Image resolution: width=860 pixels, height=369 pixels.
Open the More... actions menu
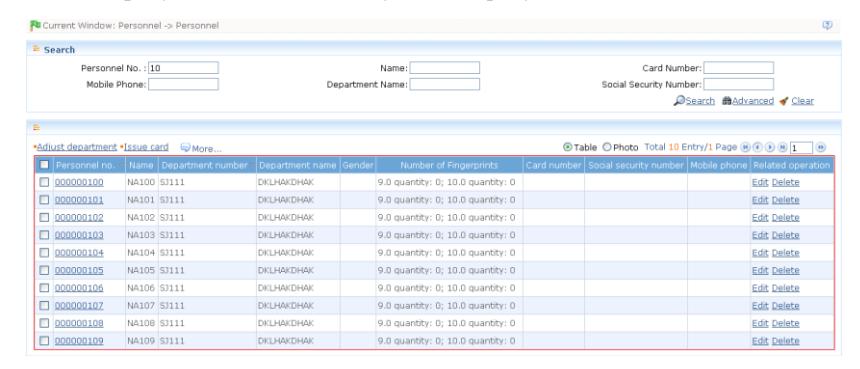click(201, 148)
